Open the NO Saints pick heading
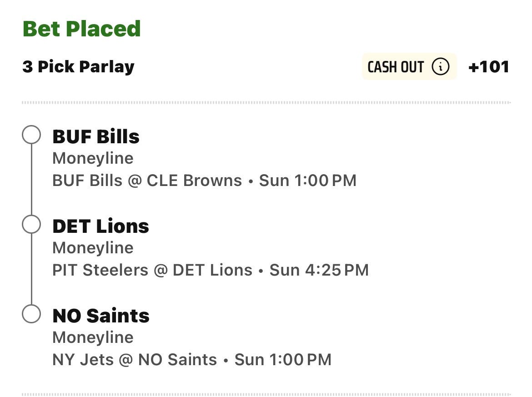532x397 pixels. point(101,316)
